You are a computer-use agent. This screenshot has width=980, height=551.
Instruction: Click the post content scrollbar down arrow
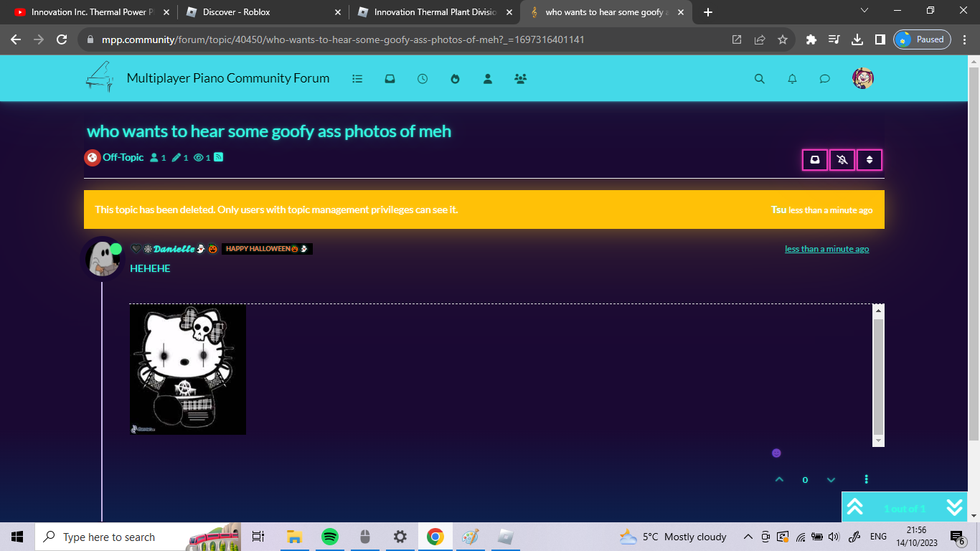click(878, 440)
